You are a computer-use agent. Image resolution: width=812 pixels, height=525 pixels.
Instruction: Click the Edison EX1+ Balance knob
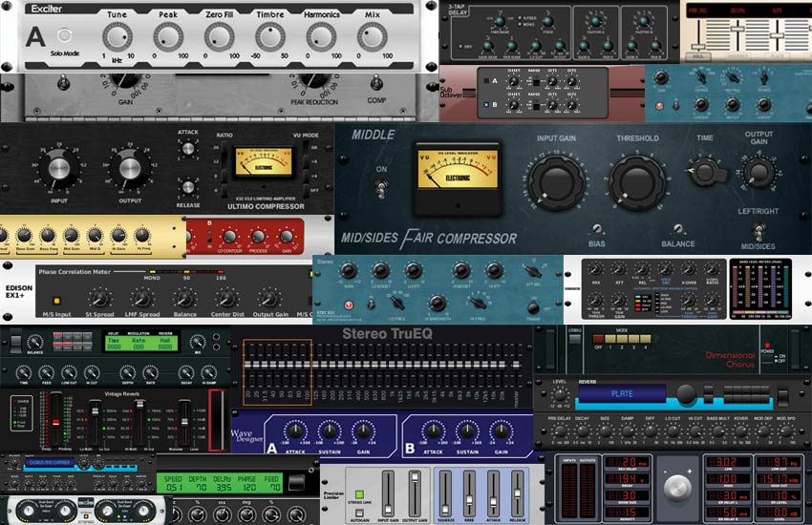coord(184,299)
